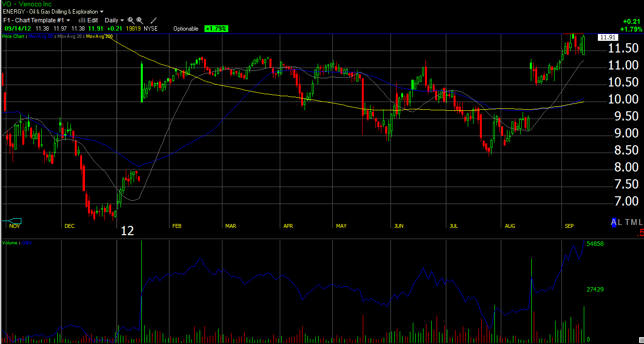This screenshot has width=644, height=344.
Task: Click the zoom in magnifier icon
Action: [x=131, y=20]
